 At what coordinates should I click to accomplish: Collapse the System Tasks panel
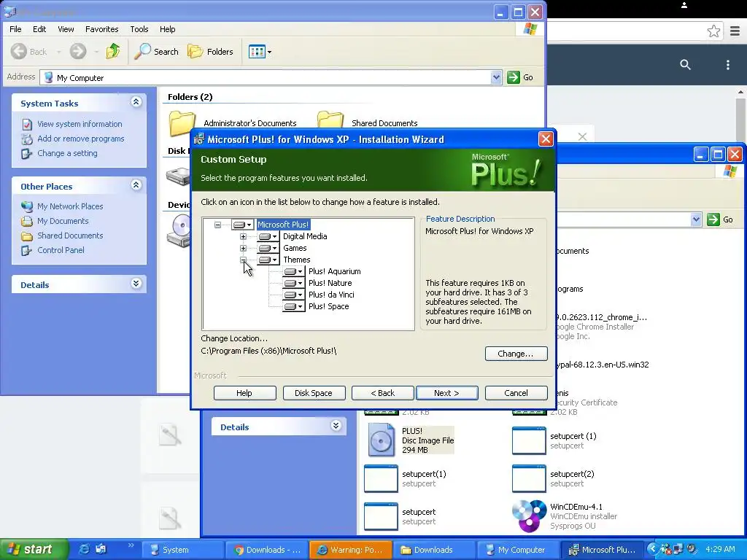[x=136, y=102]
